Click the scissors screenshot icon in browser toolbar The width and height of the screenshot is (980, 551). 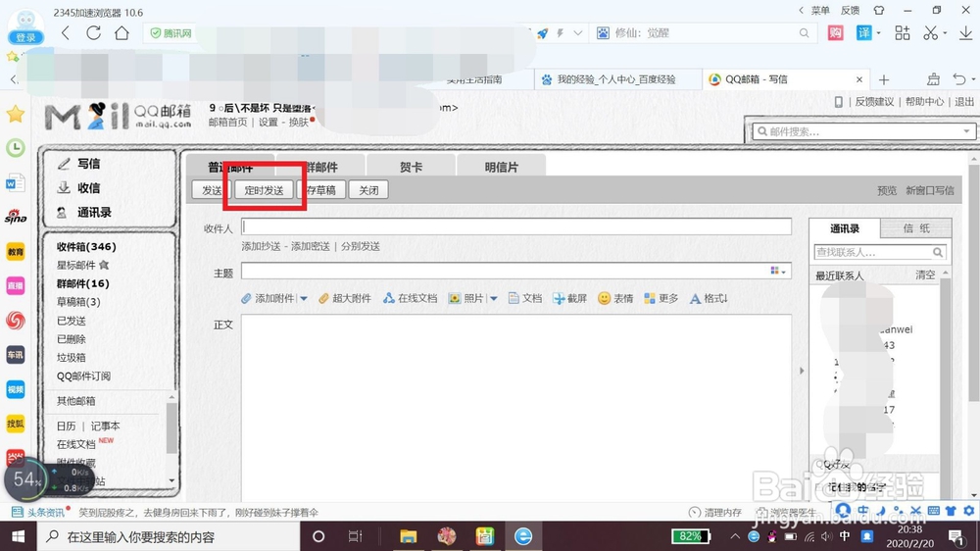931,33
